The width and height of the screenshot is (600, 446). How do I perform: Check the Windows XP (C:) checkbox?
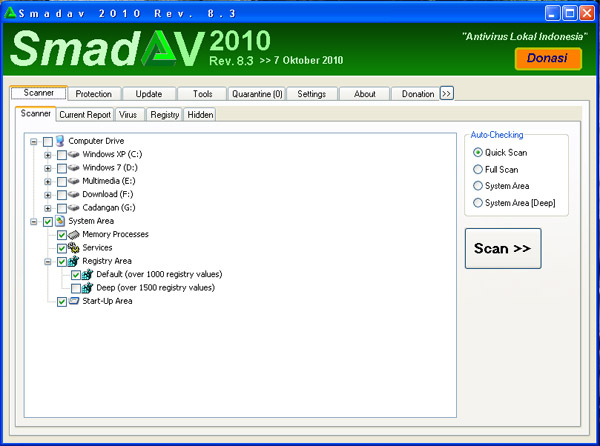click(x=62, y=155)
